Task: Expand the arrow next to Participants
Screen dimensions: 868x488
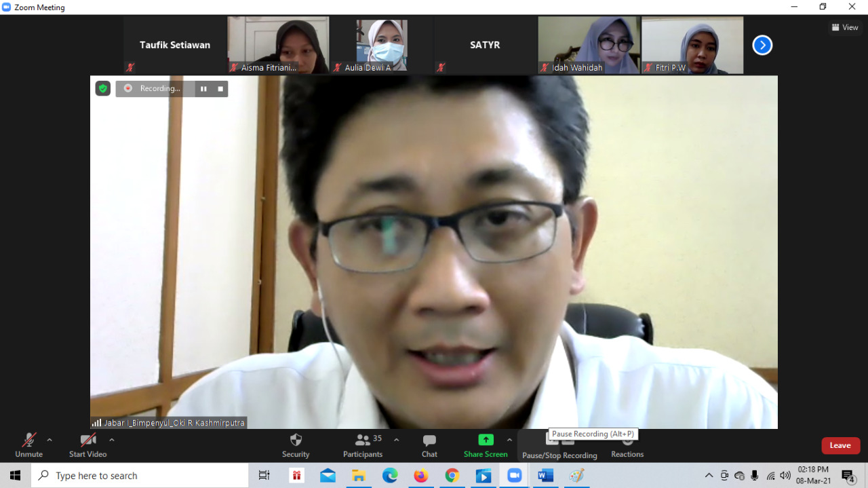Action: click(397, 440)
